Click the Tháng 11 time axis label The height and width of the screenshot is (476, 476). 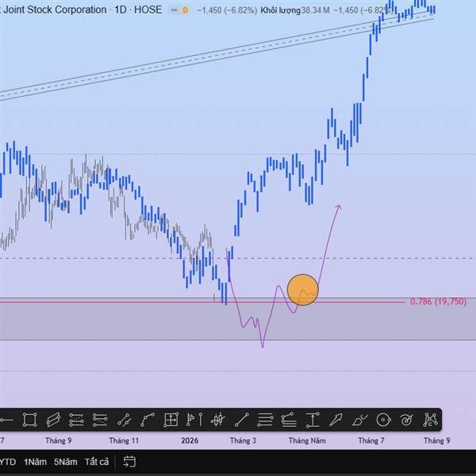click(x=124, y=440)
